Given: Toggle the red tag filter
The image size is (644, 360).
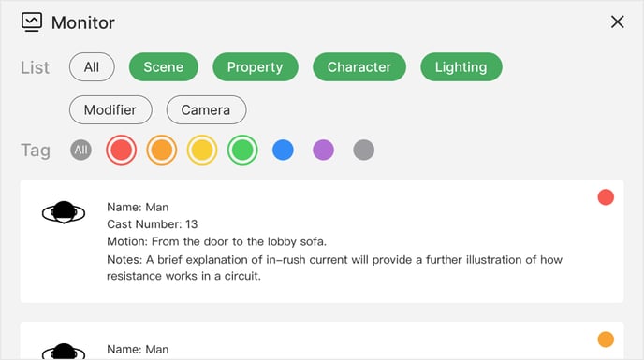Looking at the screenshot, I should (121, 150).
